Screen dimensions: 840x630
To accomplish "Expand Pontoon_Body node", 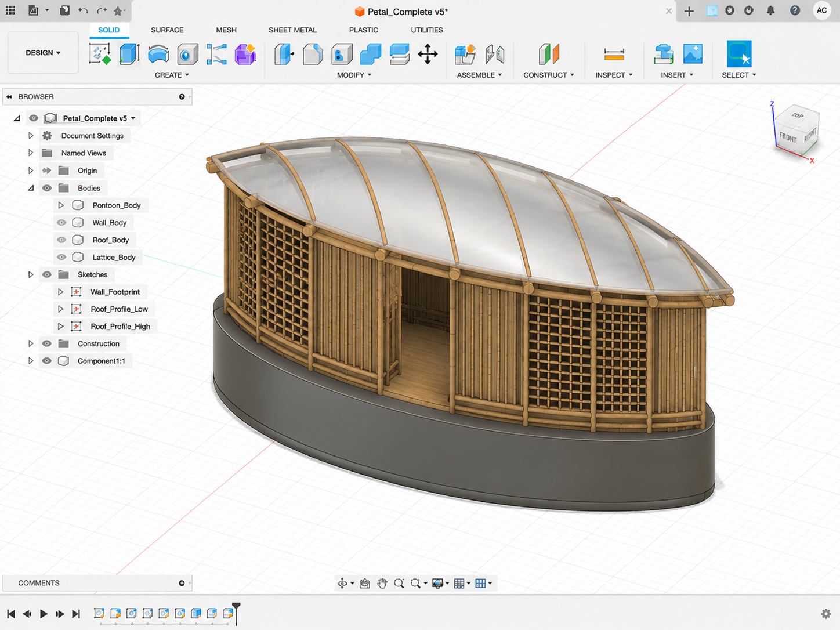I will point(61,205).
